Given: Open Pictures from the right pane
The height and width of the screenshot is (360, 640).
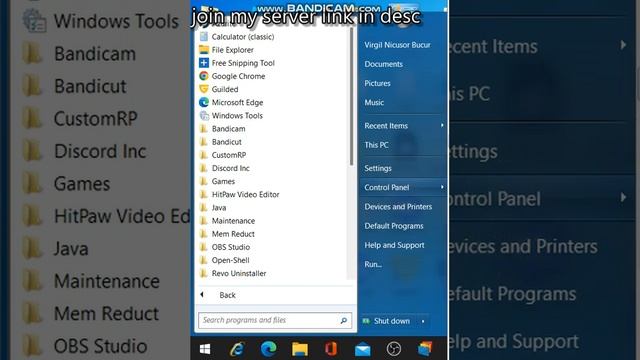Looking at the screenshot, I should (x=378, y=83).
